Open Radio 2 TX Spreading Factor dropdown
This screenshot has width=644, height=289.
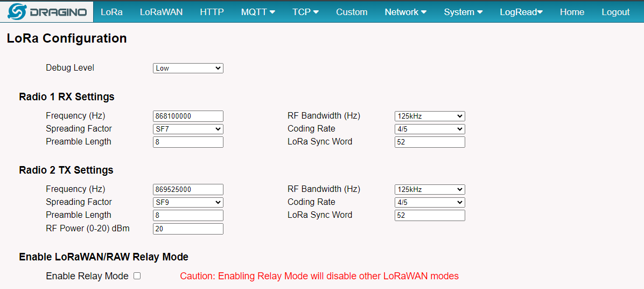tap(188, 202)
